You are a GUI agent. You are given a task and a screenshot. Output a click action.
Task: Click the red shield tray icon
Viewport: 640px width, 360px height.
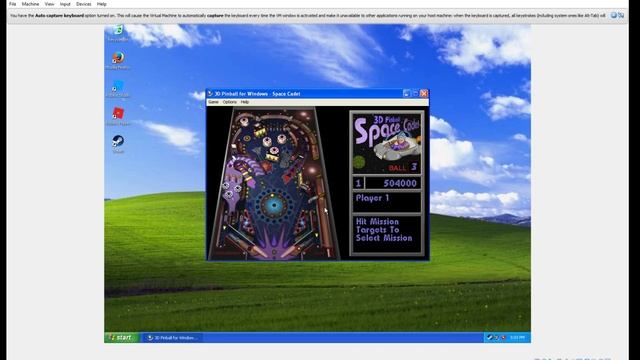503,337
